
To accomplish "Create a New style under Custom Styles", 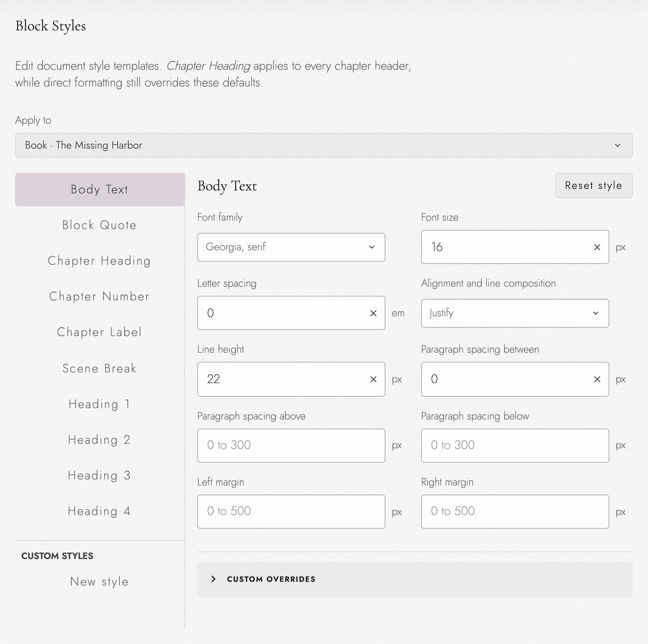I will 99,582.
